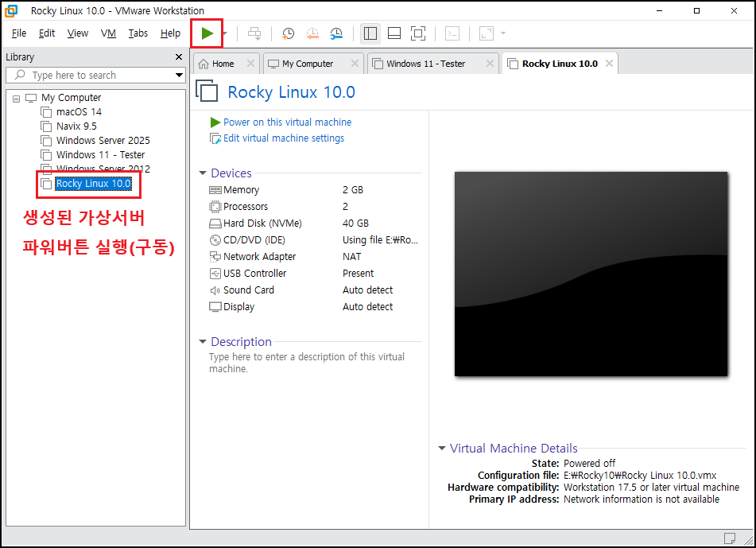Switch to the Home tab
Viewport: 756px width, 548px height.
[x=223, y=64]
